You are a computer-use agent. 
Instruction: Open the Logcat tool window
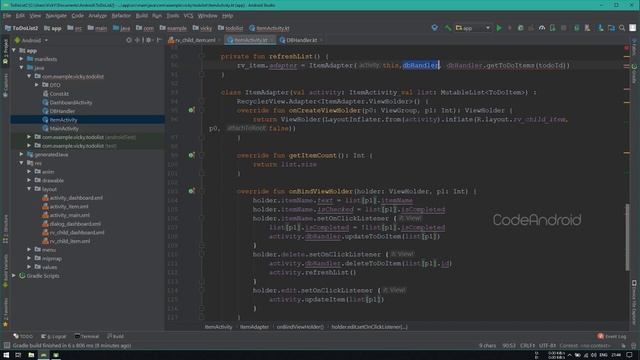coord(53,336)
